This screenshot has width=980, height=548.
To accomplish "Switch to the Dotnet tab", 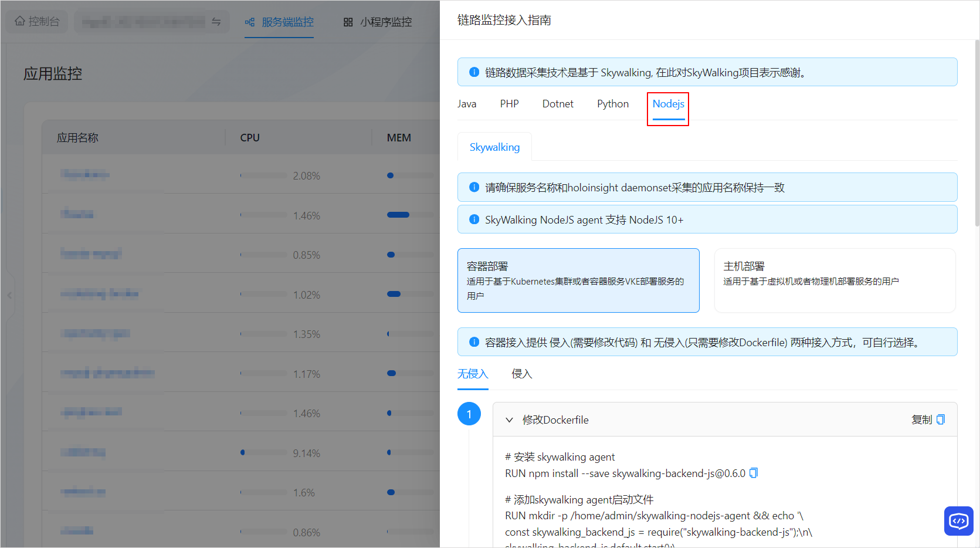I will (x=558, y=104).
